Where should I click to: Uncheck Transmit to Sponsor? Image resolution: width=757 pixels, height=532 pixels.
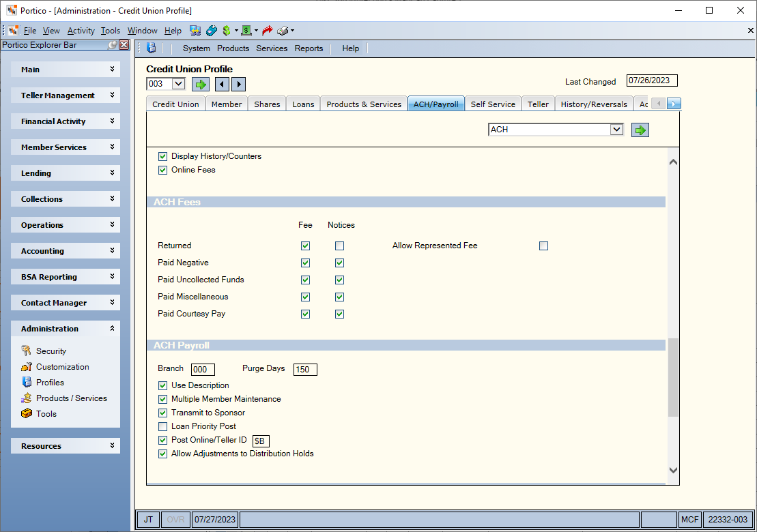[162, 413]
